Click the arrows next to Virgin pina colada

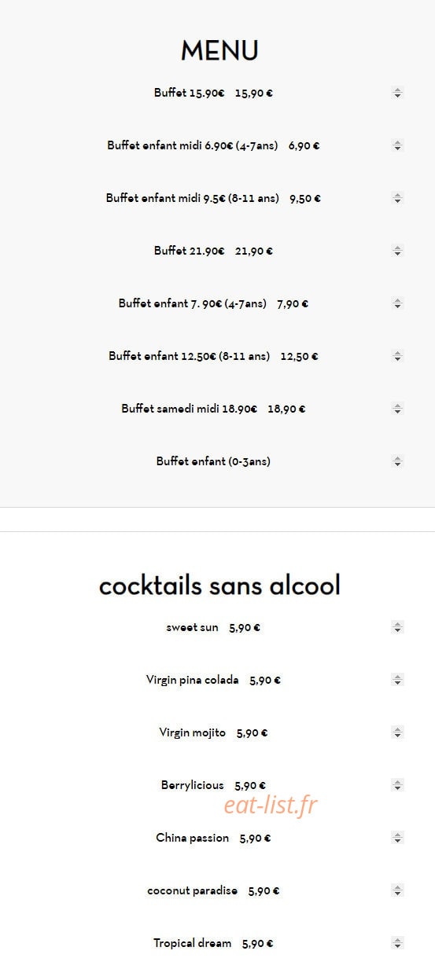(x=397, y=680)
